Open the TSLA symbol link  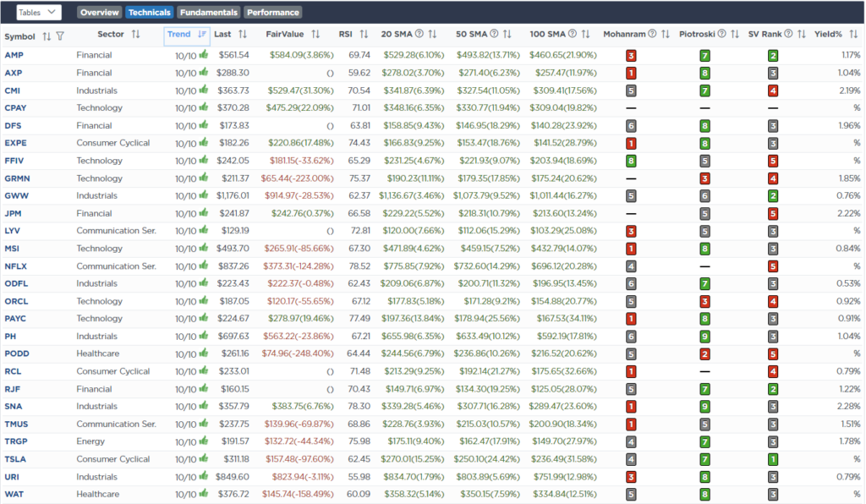(x=15, y=459)
